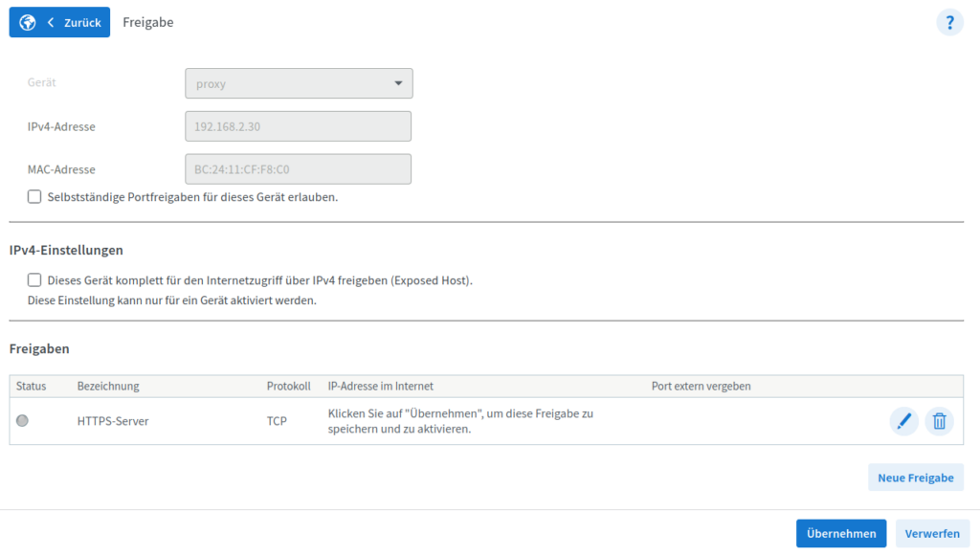This screenshot has height=556, width=980.
Task: Click the Übernehmen button
Action: (841, 533)
